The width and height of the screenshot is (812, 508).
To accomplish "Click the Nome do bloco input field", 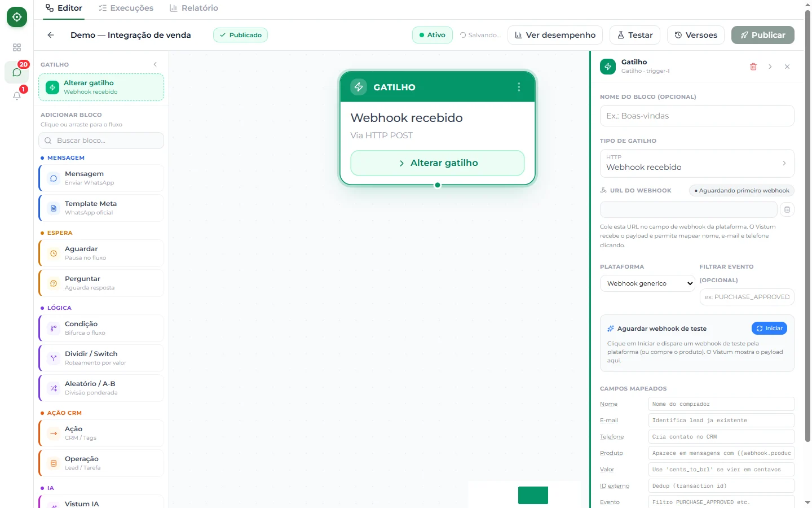I will [x=697, y=116].
